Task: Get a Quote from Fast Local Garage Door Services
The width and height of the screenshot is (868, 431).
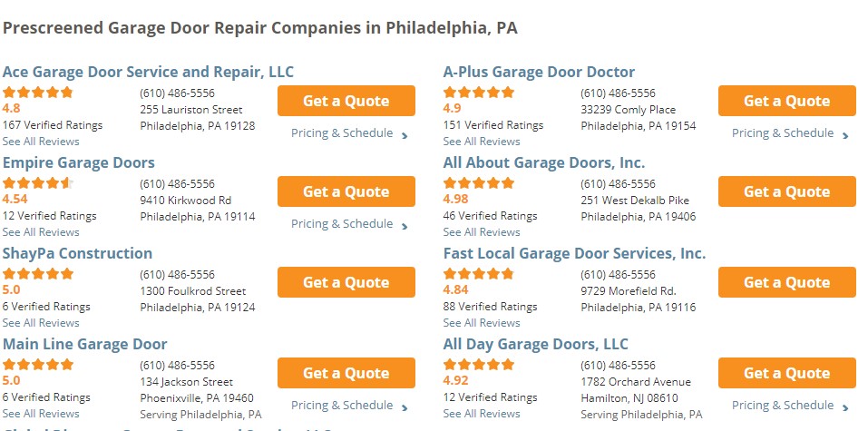Action: click(x=787, y=282)
